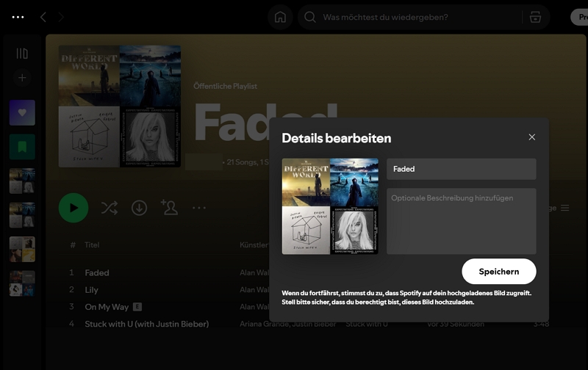The height and width of the screenshot is (370, 588).
Task: Click the invite collaborators icon
Action: [x=169, y=208]
